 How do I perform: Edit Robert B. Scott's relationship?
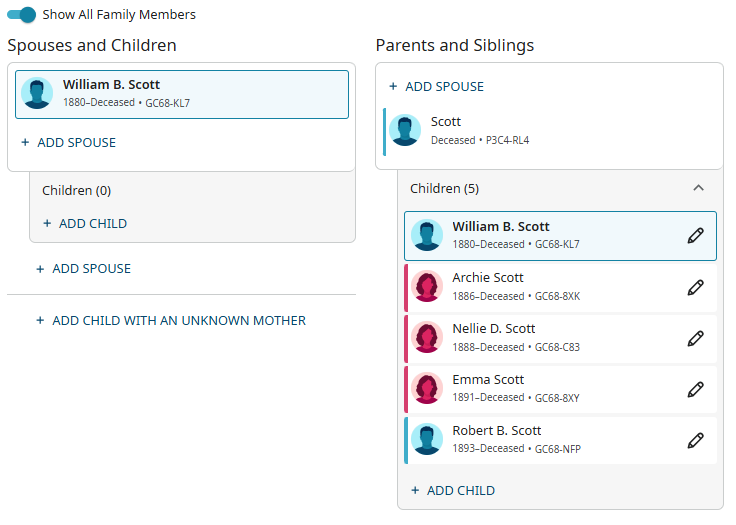pos(696,440)
